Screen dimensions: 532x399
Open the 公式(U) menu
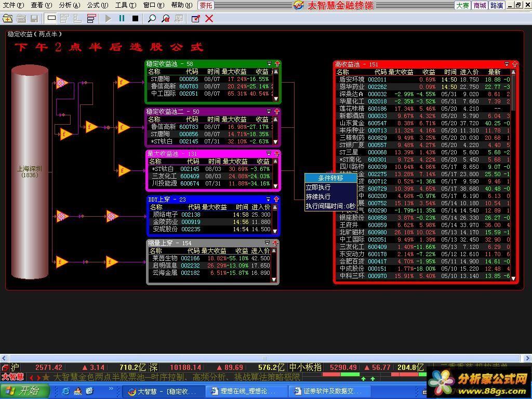click(x=98, y=5)
